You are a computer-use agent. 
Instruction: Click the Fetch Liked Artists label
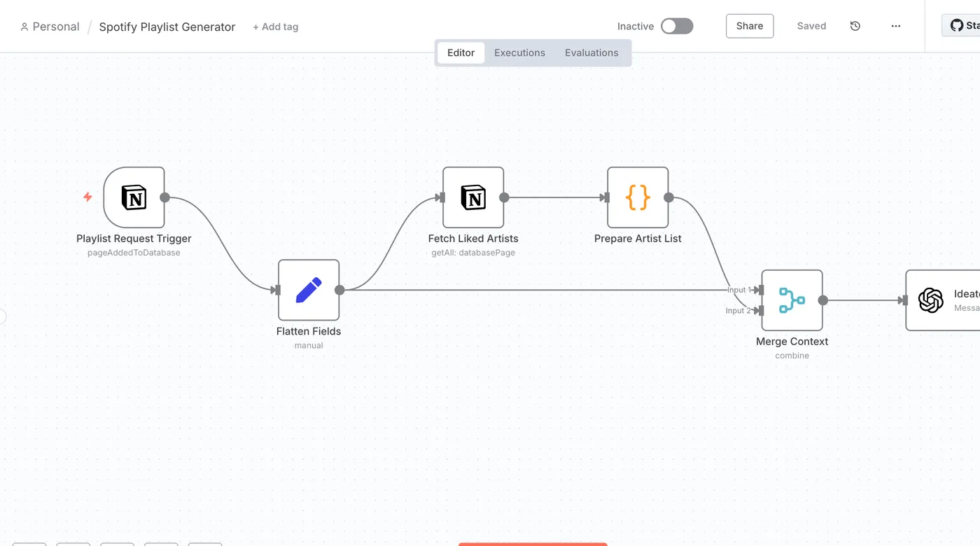click(x=473, y=239)
